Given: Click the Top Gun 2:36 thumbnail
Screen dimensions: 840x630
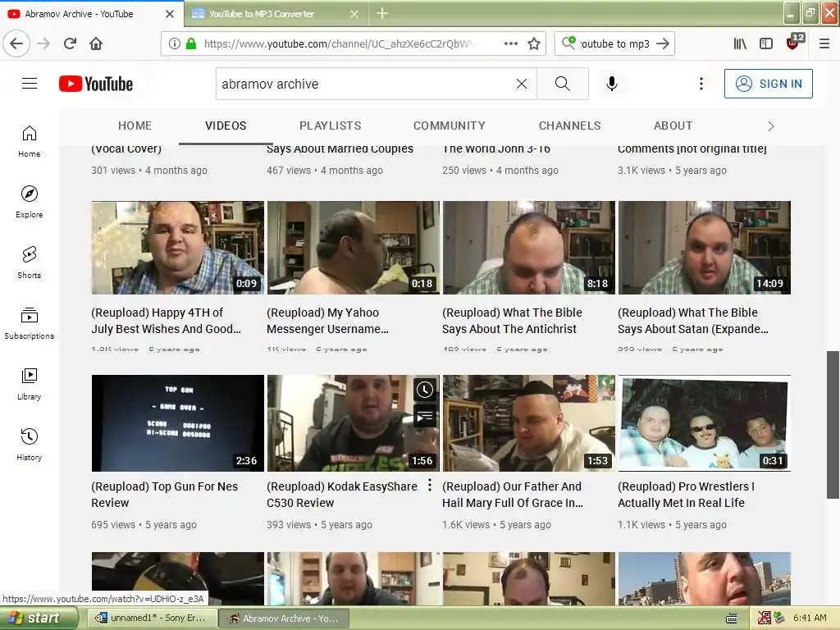Looking at the screenshot, I should tap(178, 422).
